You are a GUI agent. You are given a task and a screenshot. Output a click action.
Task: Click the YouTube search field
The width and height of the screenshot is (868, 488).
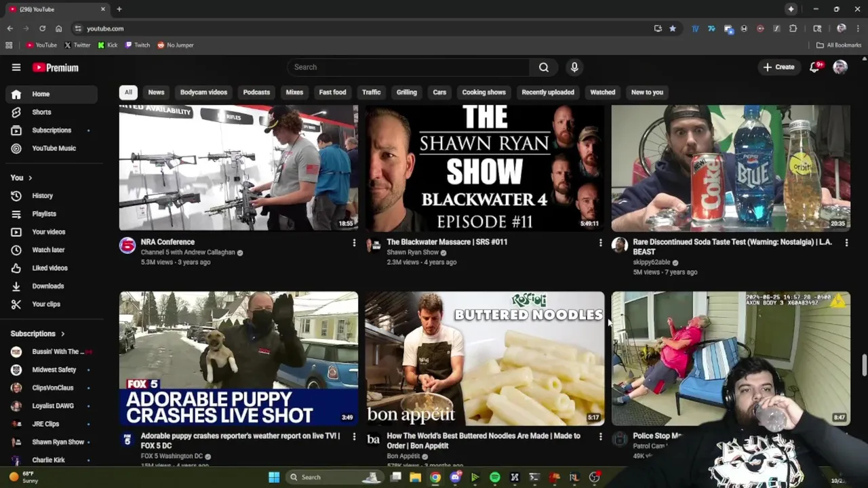[x=408, y=67]
